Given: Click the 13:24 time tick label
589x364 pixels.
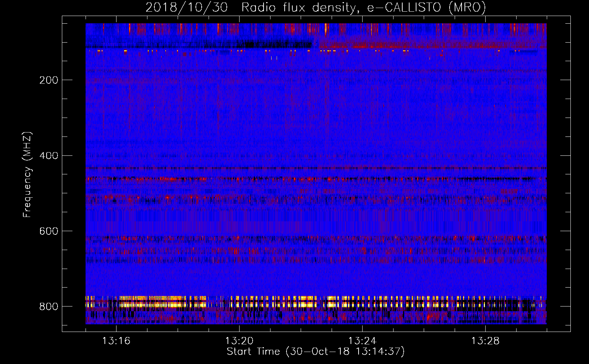Looking at the screenshot, I should (362, 341).
